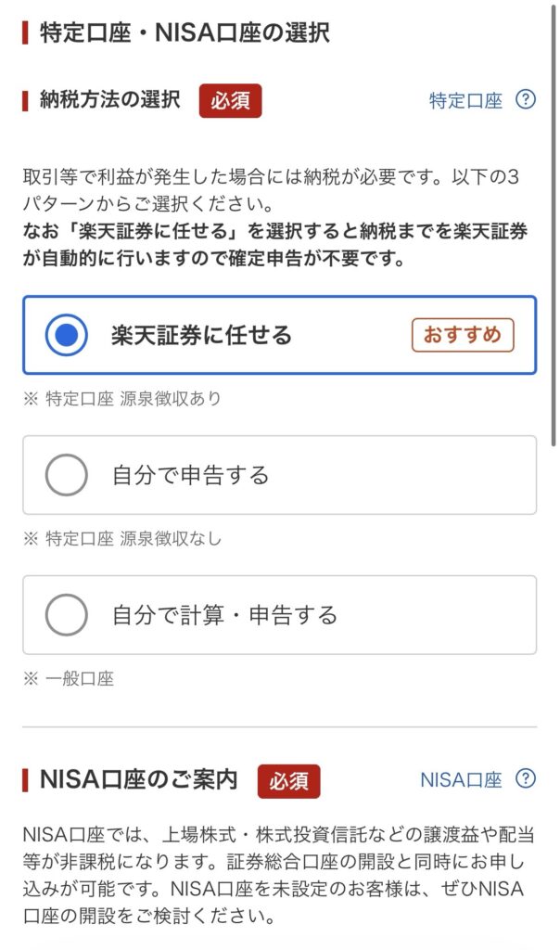Click the NISA口座のご案内 section heading

click(138, 780)
